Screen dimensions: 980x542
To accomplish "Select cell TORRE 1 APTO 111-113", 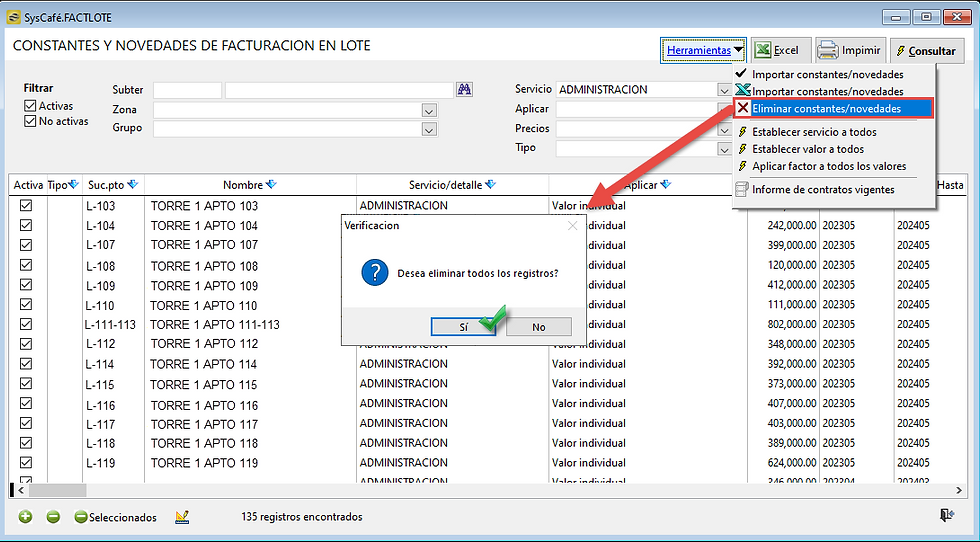I will (x=214, y=324).
